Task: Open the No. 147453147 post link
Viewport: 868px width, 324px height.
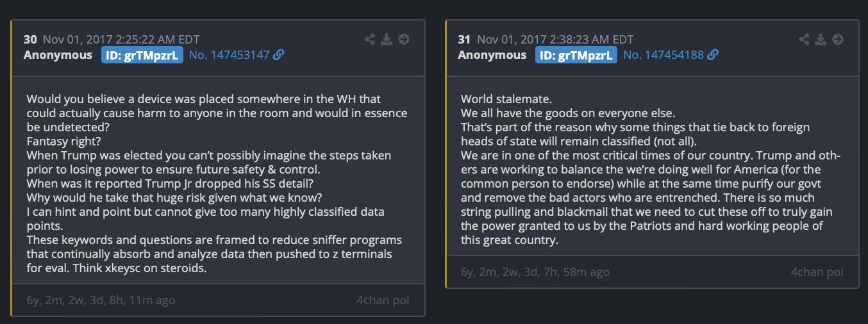Action: pyautogui.click(x=229, y=55)
